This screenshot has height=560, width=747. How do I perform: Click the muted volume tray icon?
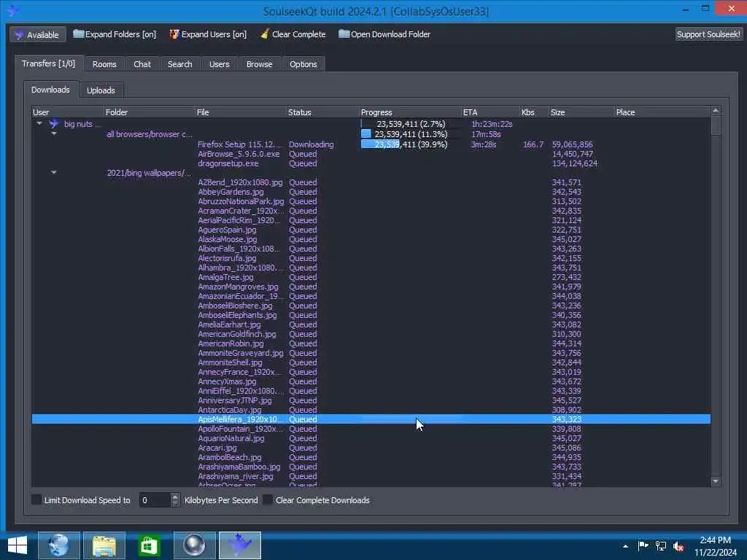tap(678, 546)
